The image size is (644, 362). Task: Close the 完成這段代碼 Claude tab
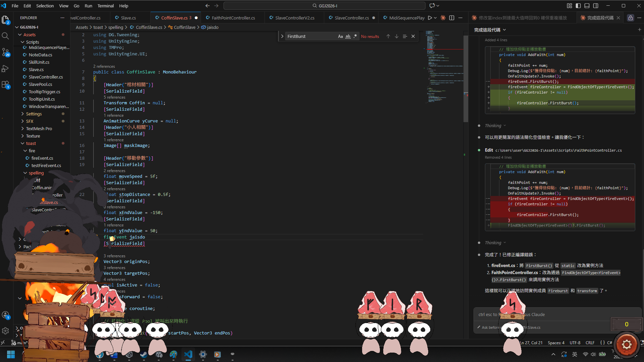coord(618,18)
